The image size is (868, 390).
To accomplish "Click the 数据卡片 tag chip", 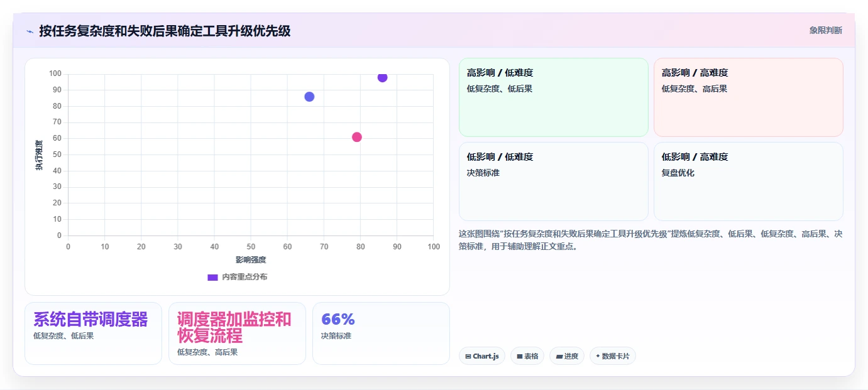I will pos(613,356).
